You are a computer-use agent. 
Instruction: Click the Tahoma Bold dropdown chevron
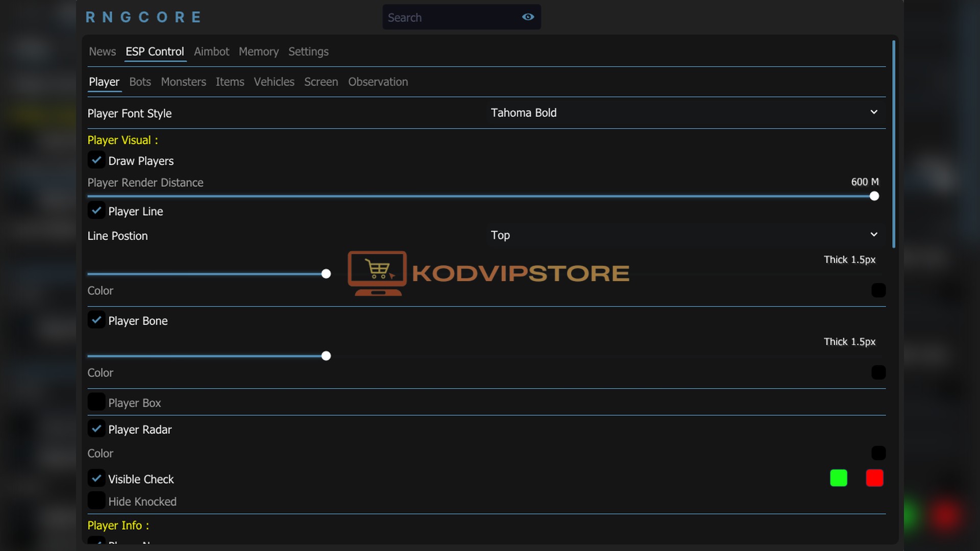[x=874, y=112]
